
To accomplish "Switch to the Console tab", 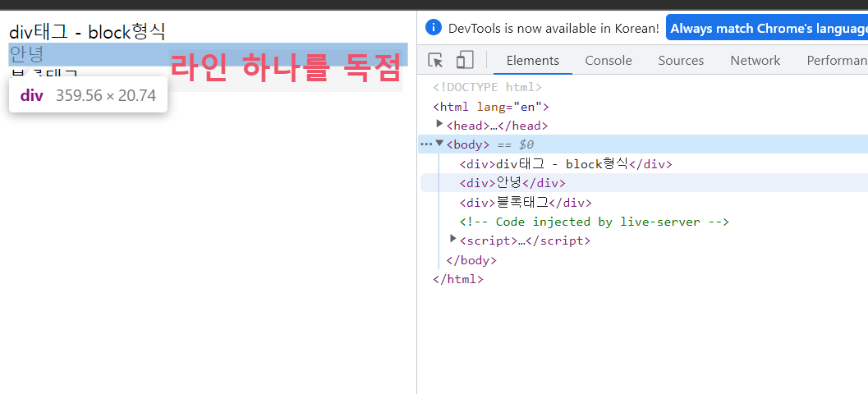I will tap(609, 60).
